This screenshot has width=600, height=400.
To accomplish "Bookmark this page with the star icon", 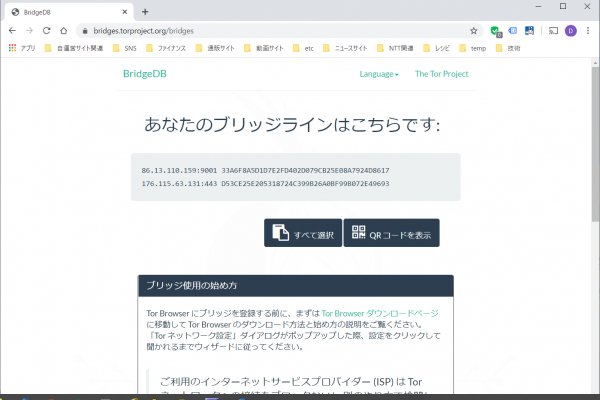I will pyautogui.click(x=473, y=31).
